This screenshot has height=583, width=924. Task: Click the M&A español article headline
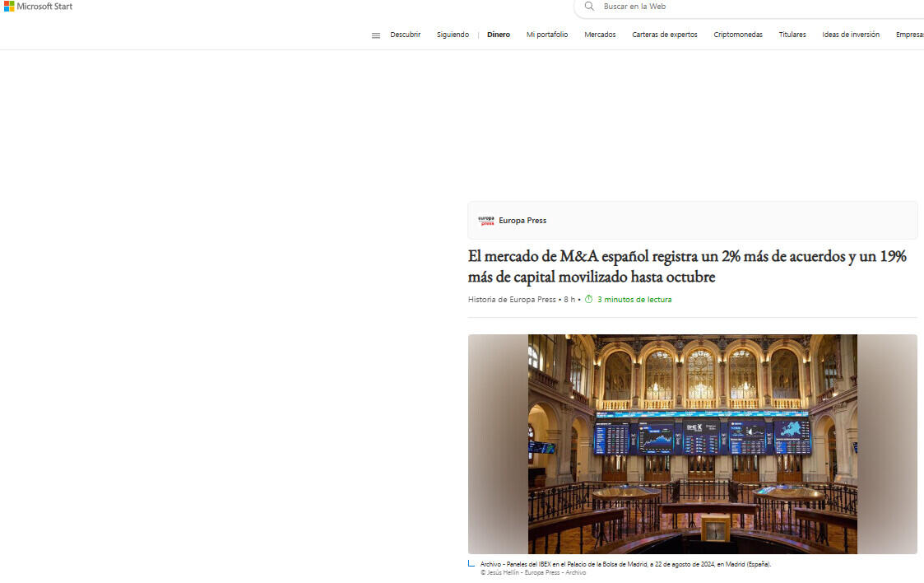687,267
